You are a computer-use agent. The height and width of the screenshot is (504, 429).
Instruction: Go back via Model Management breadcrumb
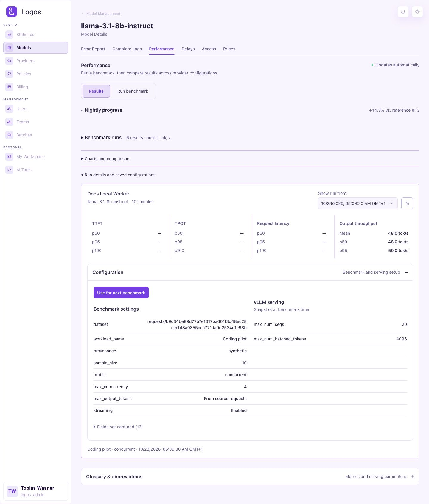(x=101, y=14)
